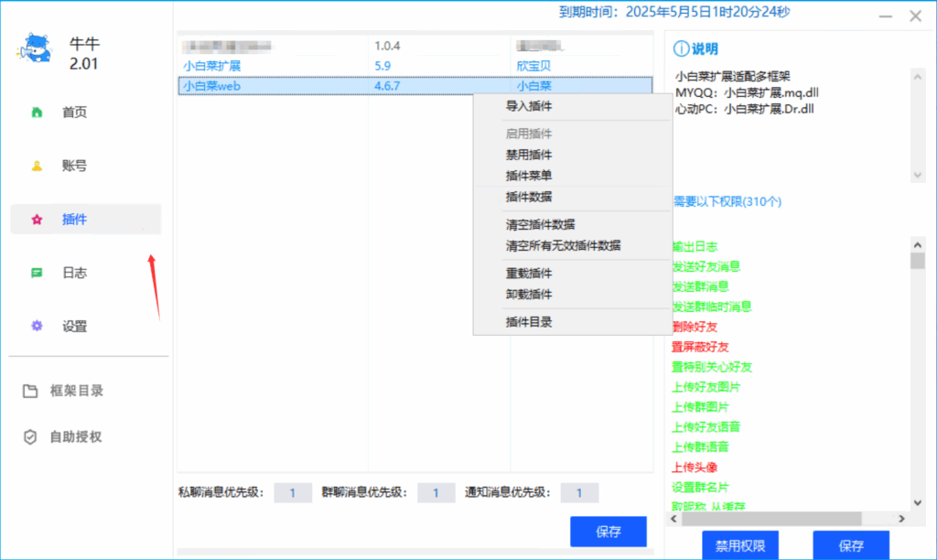Click the green log icon beside 日志

pos(37,273)
